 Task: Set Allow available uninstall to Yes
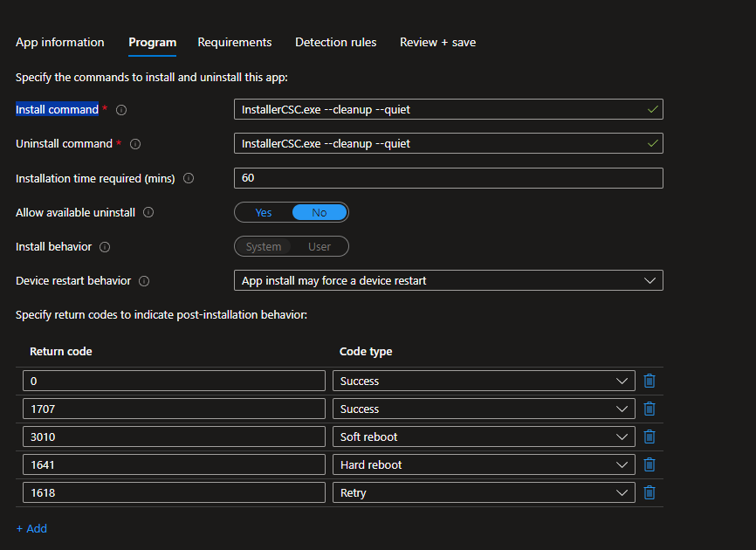click(x=264, y=212)
